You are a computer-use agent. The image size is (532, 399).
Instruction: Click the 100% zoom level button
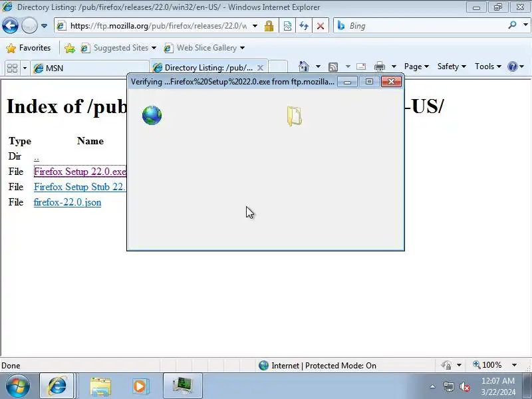(x=487, y=365)
